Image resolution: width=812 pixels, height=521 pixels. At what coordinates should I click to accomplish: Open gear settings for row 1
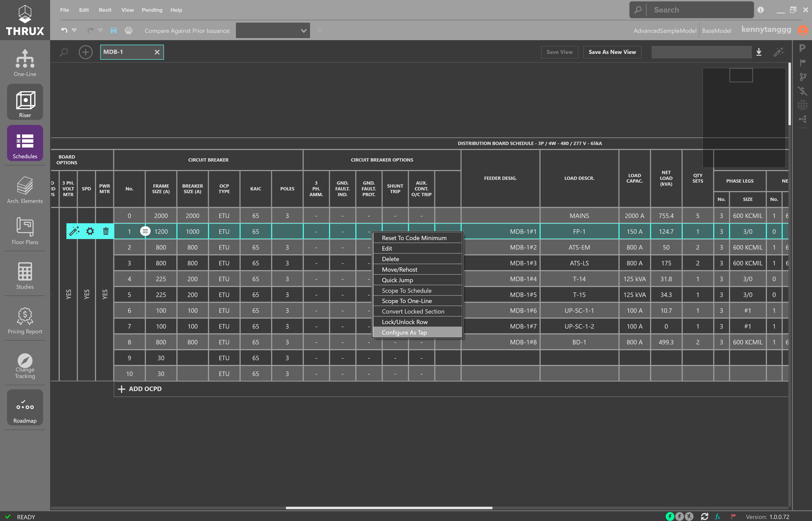(x=90, y=231)
